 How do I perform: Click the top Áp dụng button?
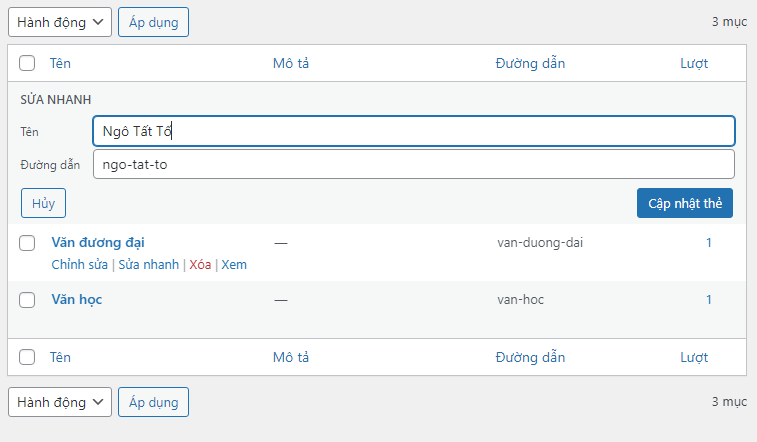pyautogui.click(x=153, y=21)
